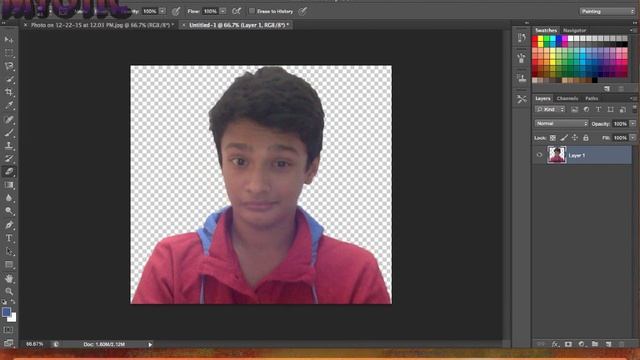Open the Tool Presets panel icon
Image resolution: width=640 pixels, height=360 pixels.
pyautogui.click(x=521, y=99)
